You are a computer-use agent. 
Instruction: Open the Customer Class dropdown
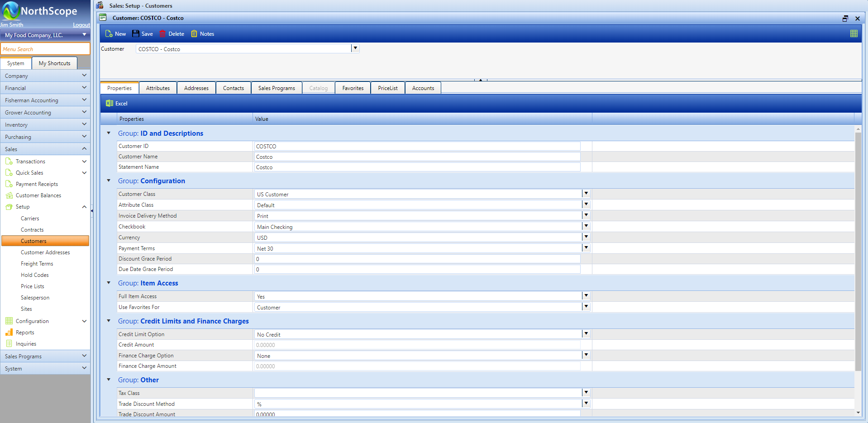[x=586, y=194]
